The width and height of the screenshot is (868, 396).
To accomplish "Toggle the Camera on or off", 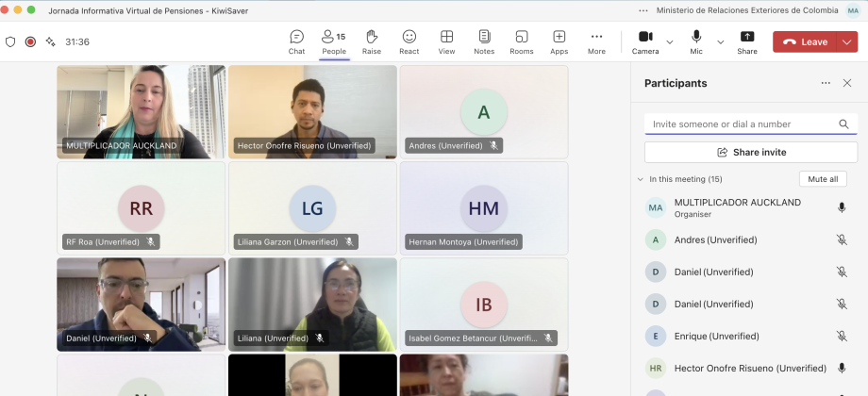I will pyautogui.click(x=645, y=42).
